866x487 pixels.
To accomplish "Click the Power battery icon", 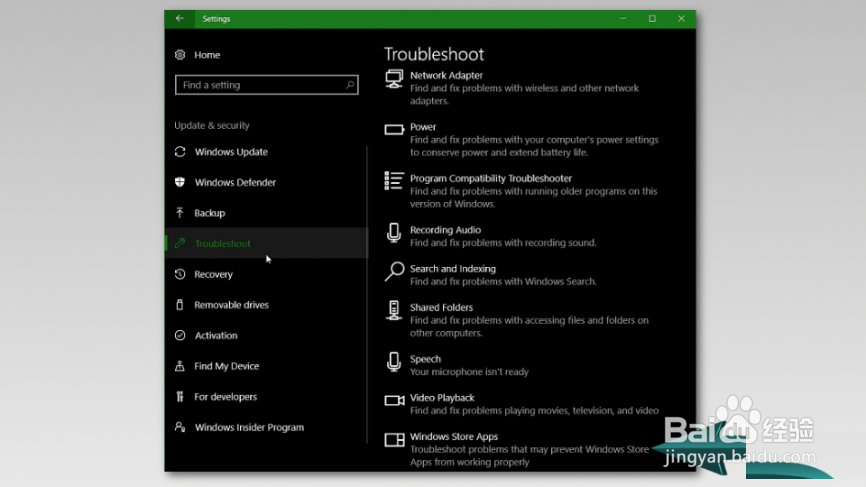I will [394, 130].
